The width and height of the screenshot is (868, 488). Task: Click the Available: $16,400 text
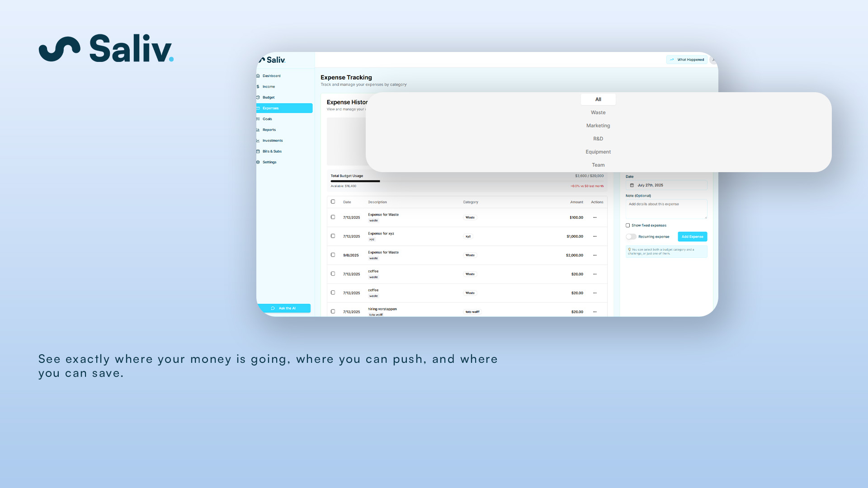click(343, 186)
